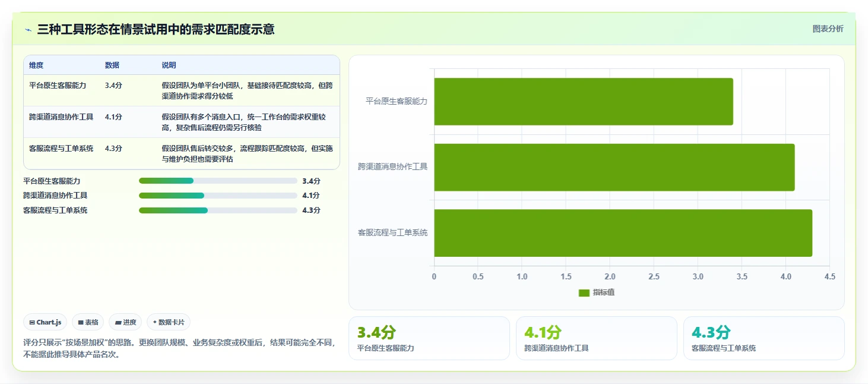This screenshot has width=868, height=384.
Task: Select the 数据卡片 chip
Action: pyautogui.click(x=169, y=322)
